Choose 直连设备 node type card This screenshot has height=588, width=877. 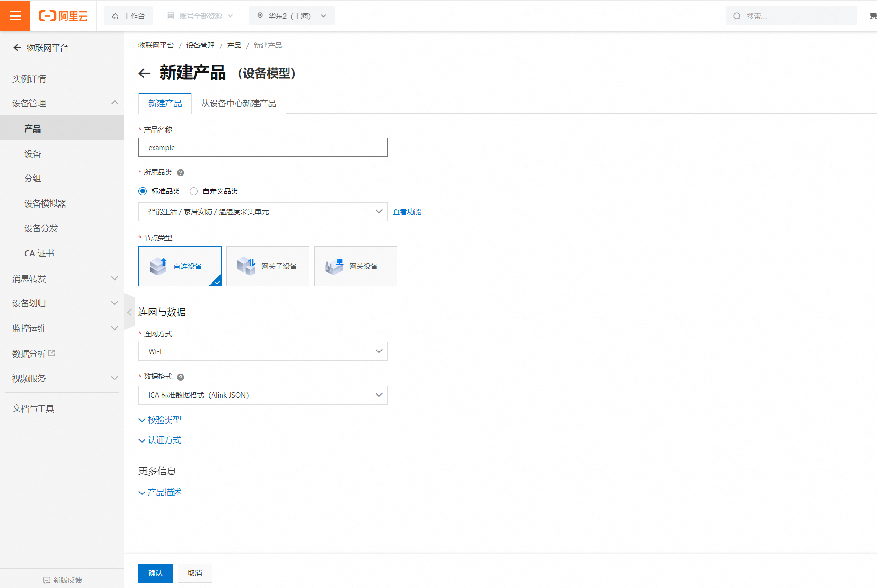180,266
